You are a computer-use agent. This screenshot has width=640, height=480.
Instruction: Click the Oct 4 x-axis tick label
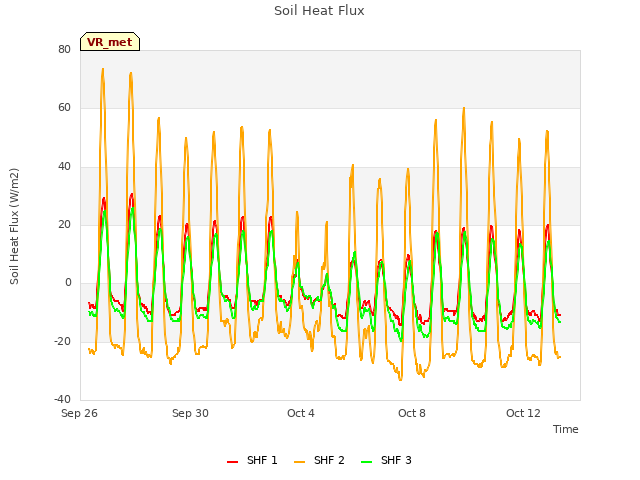(x=301, y=413)
